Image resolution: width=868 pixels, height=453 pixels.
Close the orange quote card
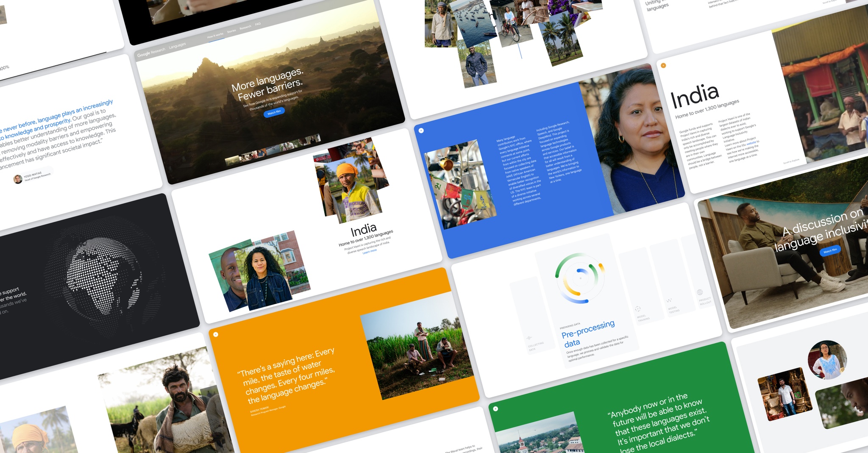click(x=216, y=334)
